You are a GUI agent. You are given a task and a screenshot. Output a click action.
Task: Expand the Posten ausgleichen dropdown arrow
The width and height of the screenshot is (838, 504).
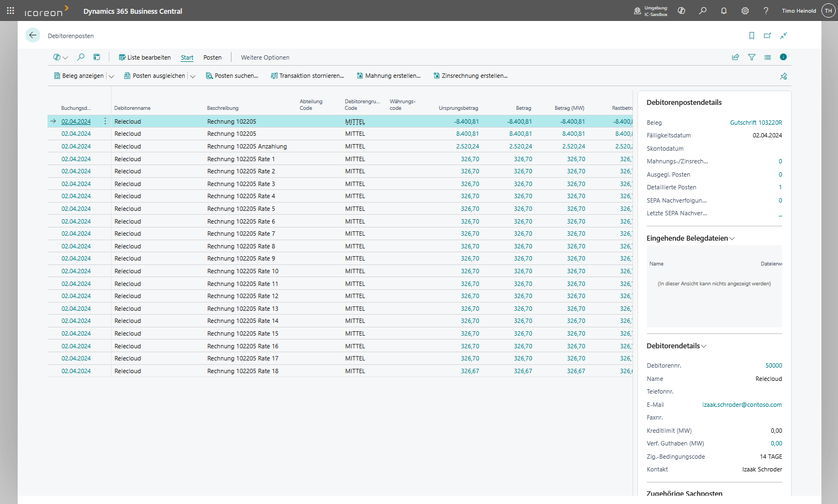coord(193,76)
